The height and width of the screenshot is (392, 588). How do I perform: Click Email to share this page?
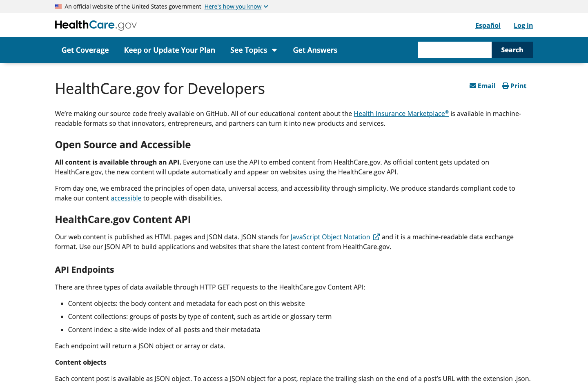486,86
